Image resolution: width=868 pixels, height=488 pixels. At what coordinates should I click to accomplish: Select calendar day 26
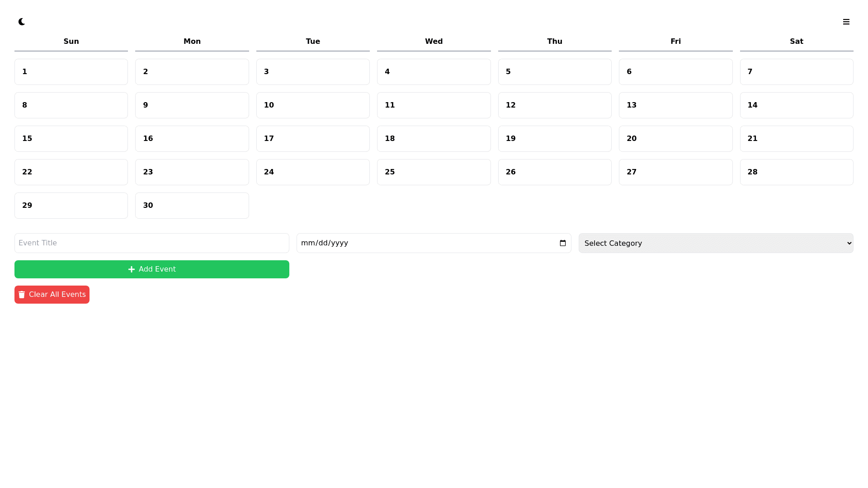[x=554, y=172]
